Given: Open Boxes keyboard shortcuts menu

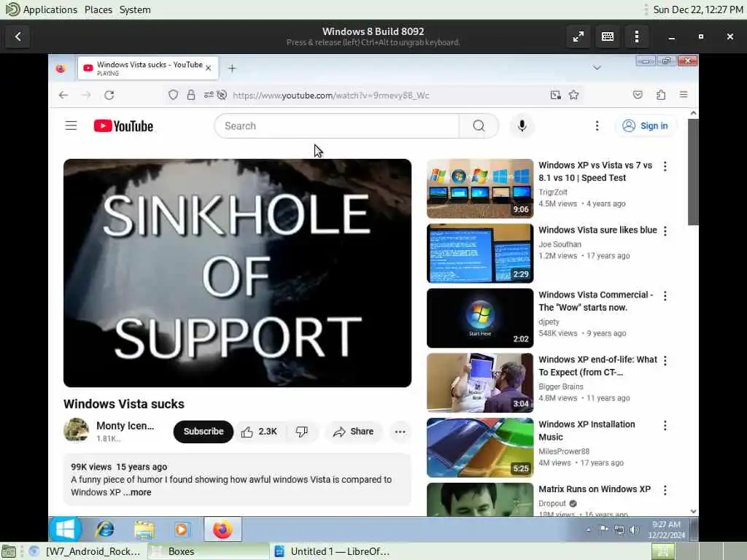Looking at the screenshot, I should click(608, 36).
